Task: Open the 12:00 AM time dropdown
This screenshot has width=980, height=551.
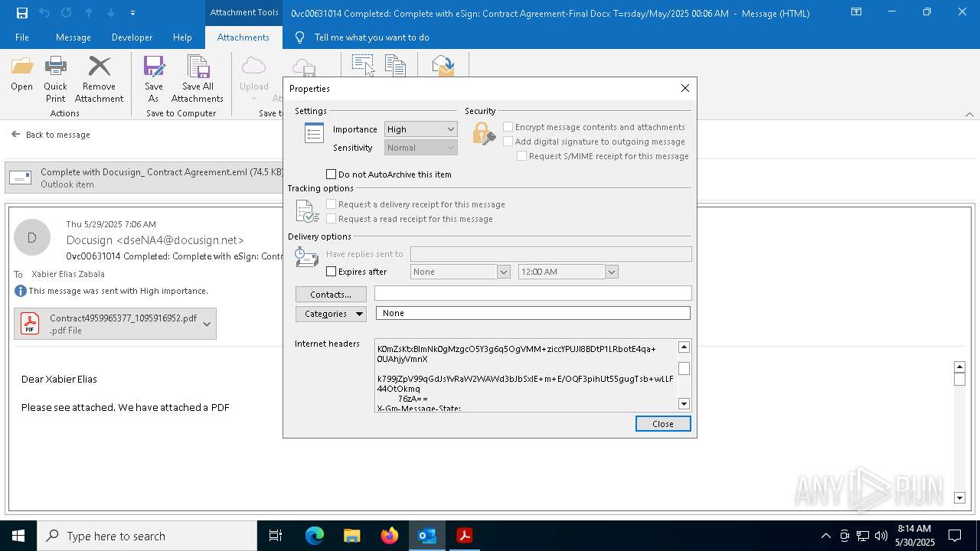Action: (612, 272)
